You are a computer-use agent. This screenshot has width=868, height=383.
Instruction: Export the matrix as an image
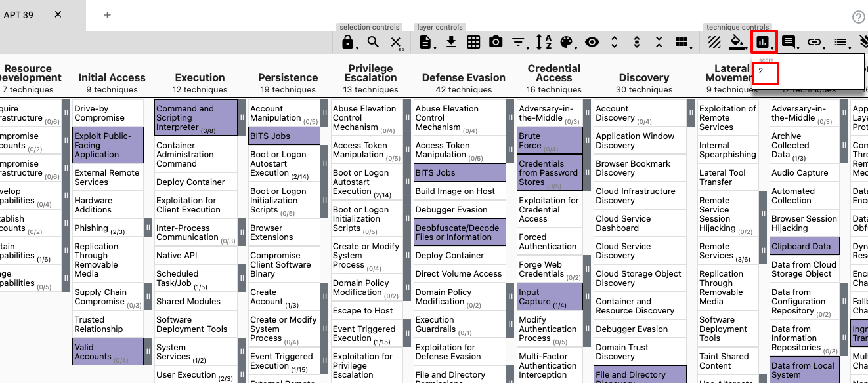click(496, 41)
